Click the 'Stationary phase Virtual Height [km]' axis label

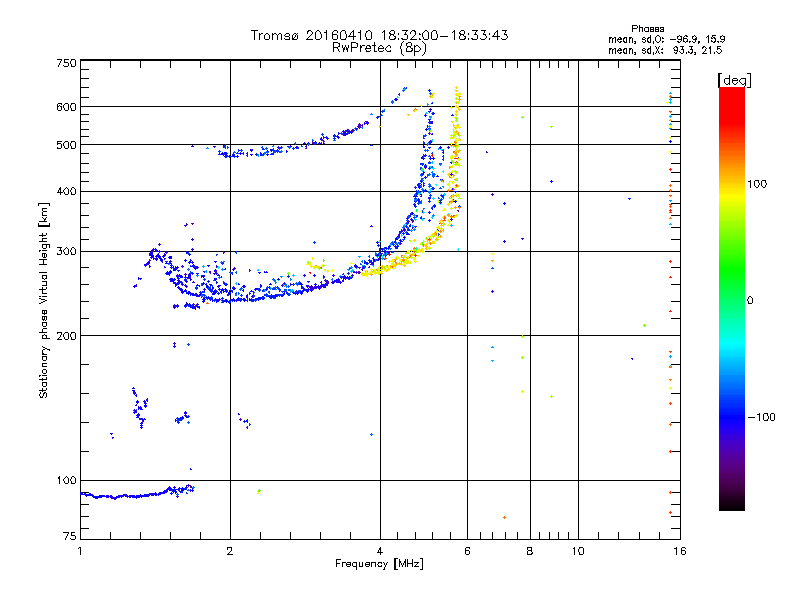[44, 301]
